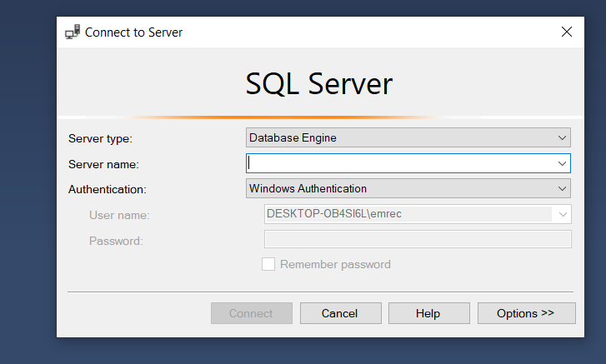Click the Server name: label

[x=103, y=164]
